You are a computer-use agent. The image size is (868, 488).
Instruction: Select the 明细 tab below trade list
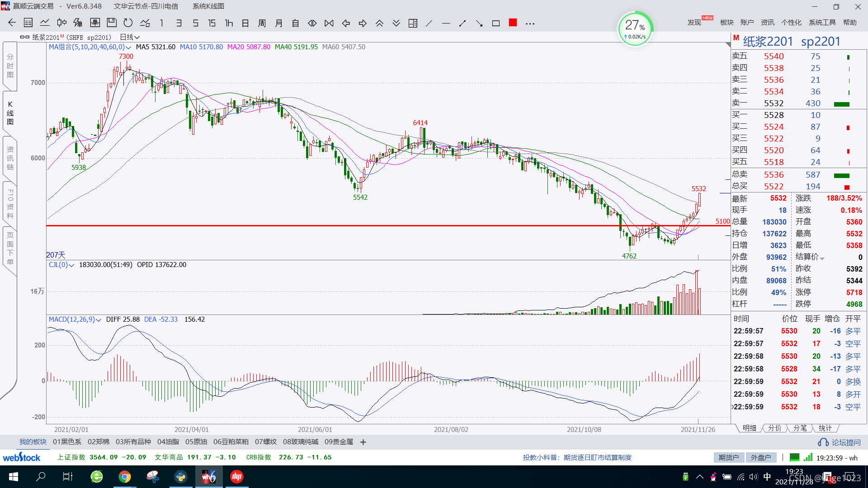[750, 428]
